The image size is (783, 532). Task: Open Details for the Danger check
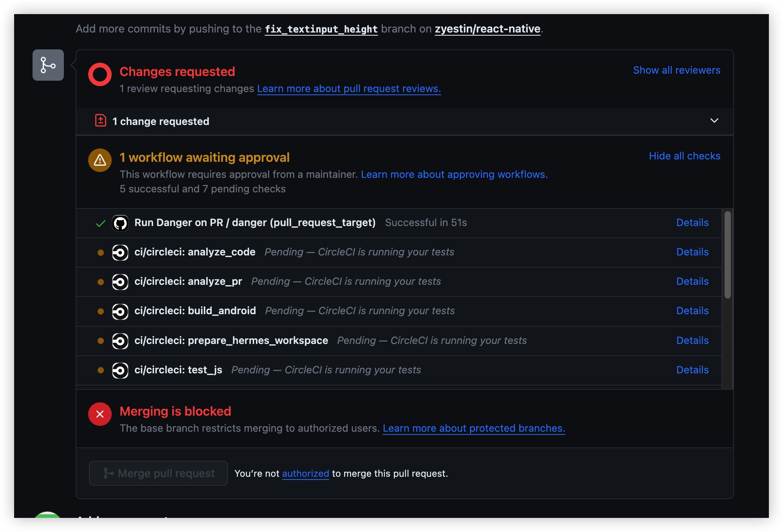pos(692,223)
